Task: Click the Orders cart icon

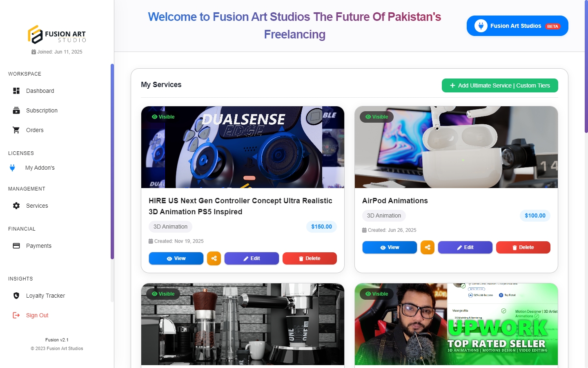Action: tap(16, 130)
